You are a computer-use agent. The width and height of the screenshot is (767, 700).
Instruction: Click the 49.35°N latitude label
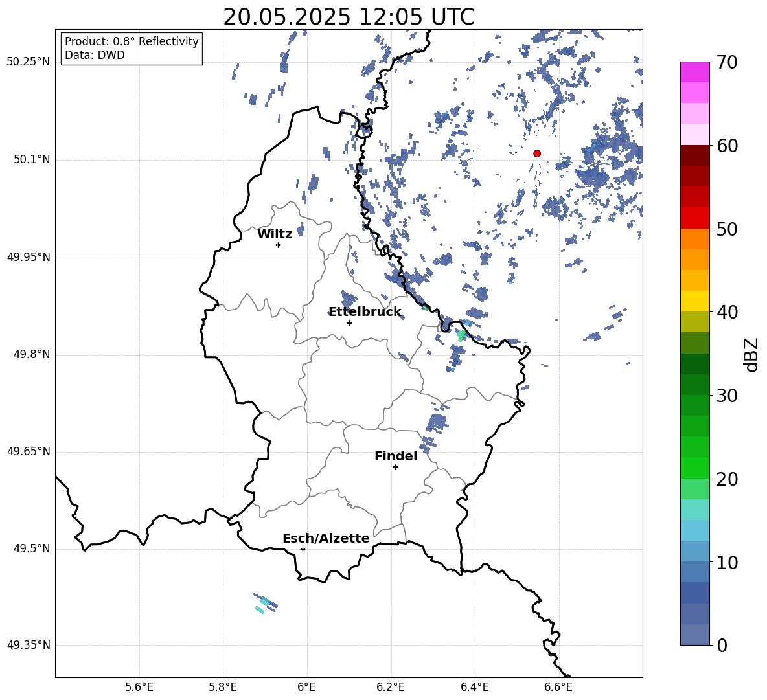point(28,645)
